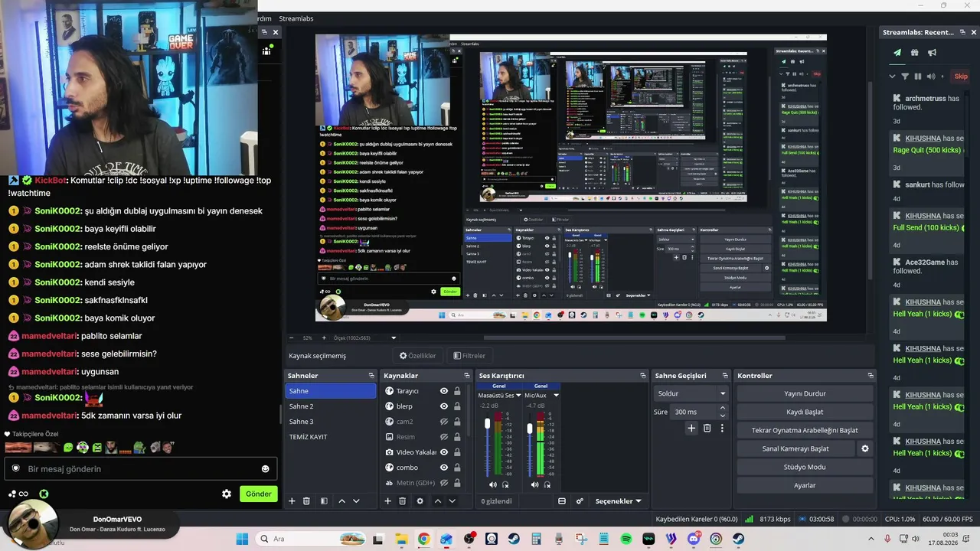Expand Streamlabs recent events chevron
Screen dimensions: 980x551
[x=892, y=77]
